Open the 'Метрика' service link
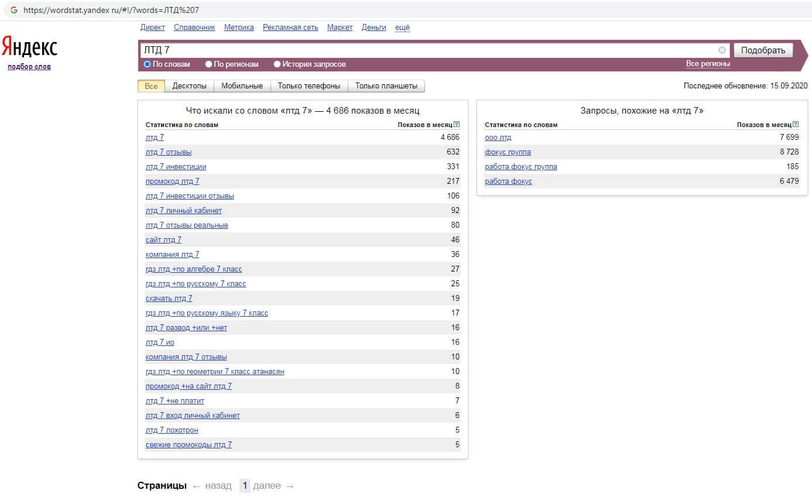812x504 pixels. [239, 28]
